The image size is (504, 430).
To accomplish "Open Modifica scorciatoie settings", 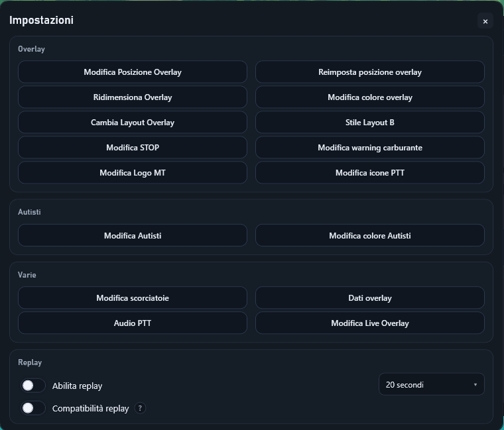I will coord(133,298).
